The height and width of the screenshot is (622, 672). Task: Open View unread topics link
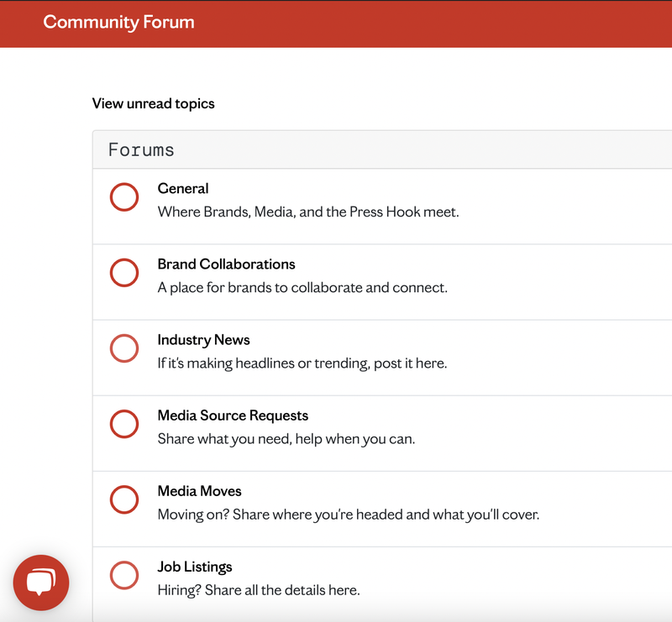click(154, 104)
